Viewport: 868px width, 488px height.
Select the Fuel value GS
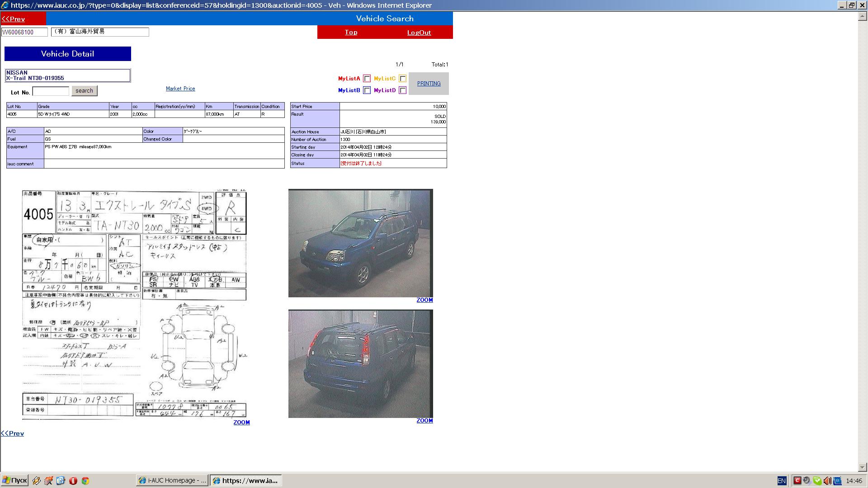point(93,139)
